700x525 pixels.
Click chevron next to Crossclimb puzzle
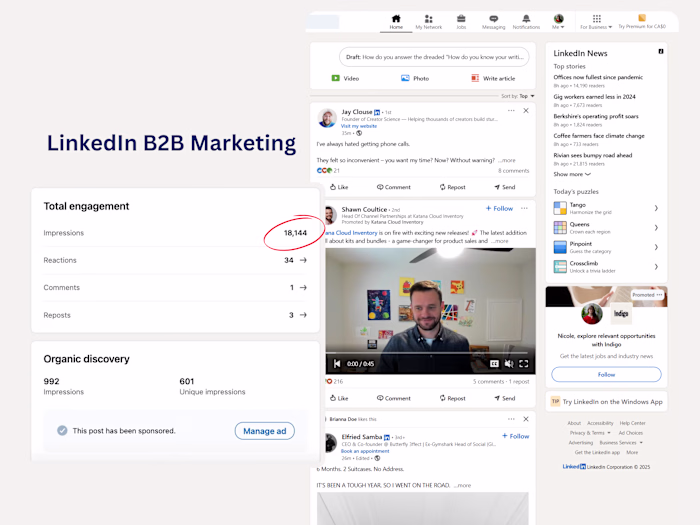coord(656,267)
